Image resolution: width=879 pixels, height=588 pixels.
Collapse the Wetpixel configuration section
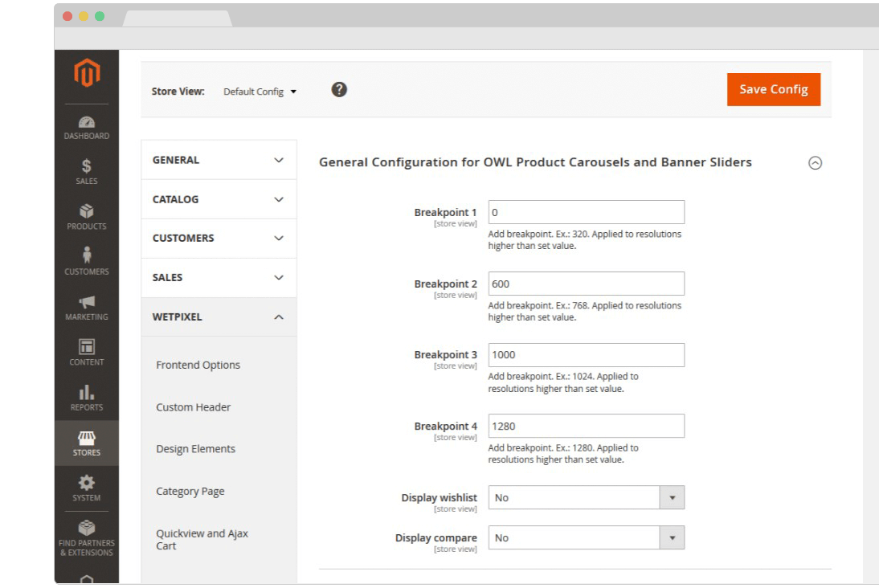tap(219, 317)
